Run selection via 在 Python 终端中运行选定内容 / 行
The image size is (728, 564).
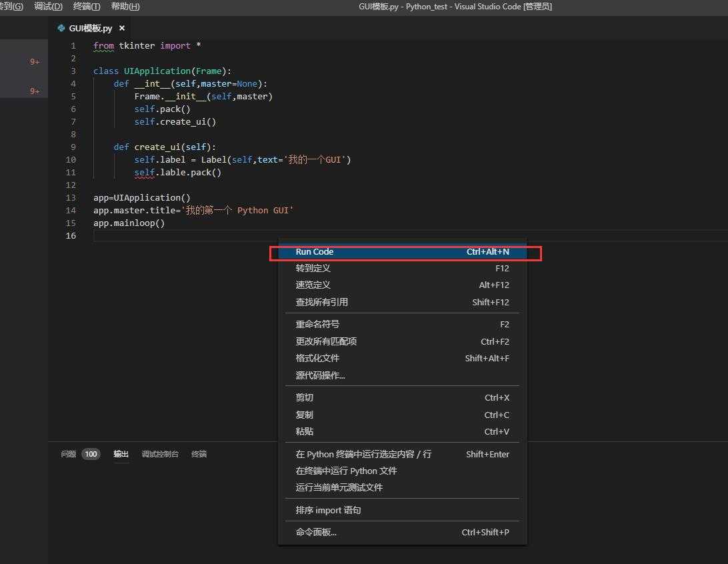tap(402, 455)
